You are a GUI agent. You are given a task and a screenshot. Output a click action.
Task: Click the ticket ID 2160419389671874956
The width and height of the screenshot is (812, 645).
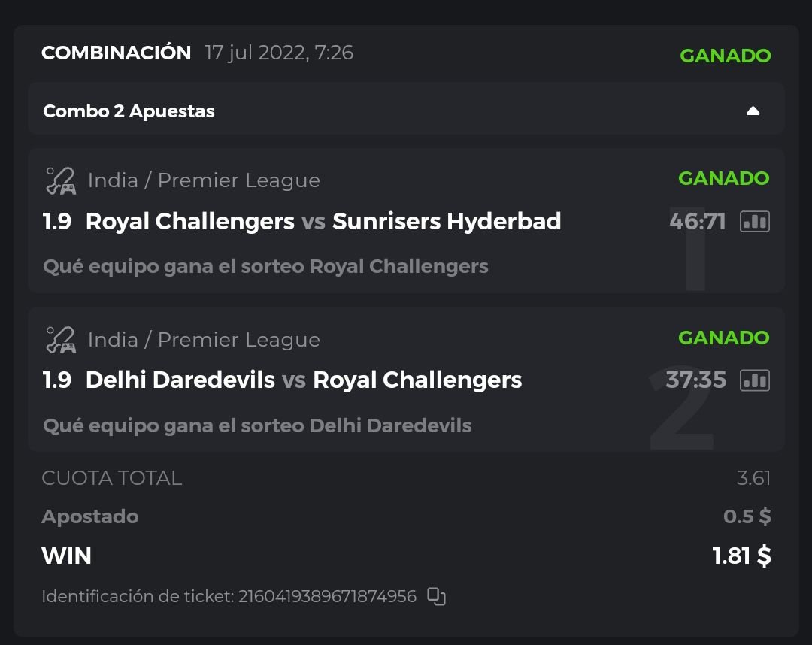coord(327,597)
